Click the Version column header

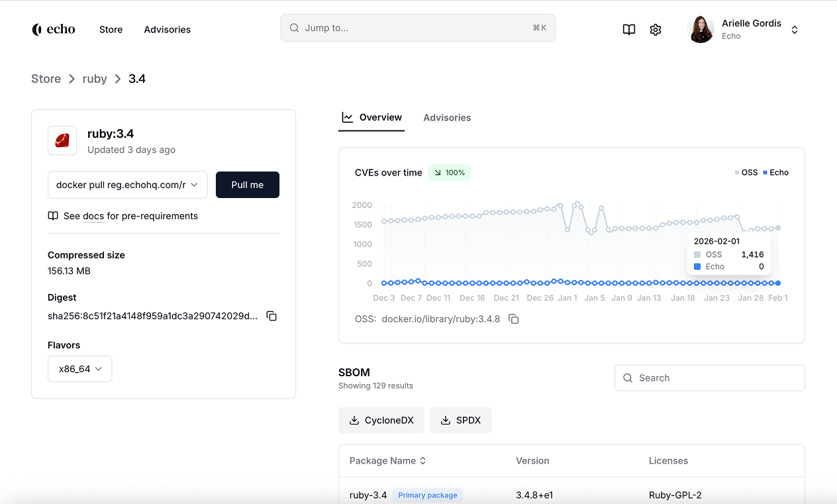(x=532, y=461)
